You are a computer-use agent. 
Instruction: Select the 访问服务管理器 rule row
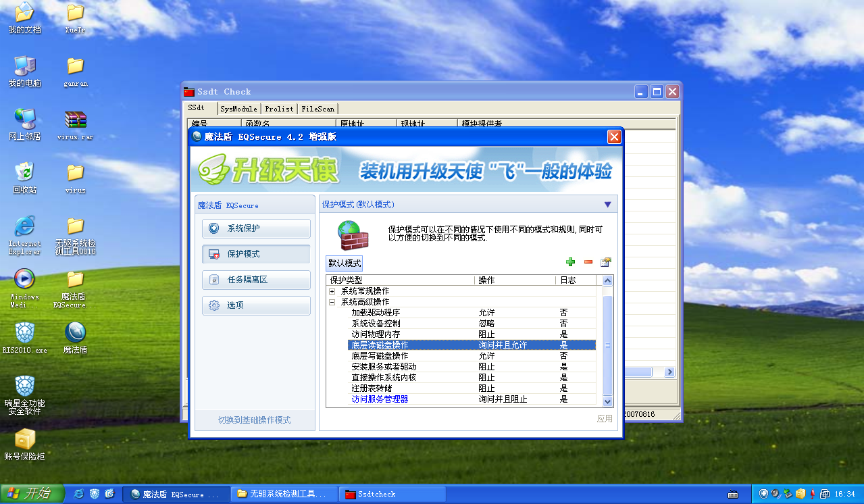tap(472, 399)
